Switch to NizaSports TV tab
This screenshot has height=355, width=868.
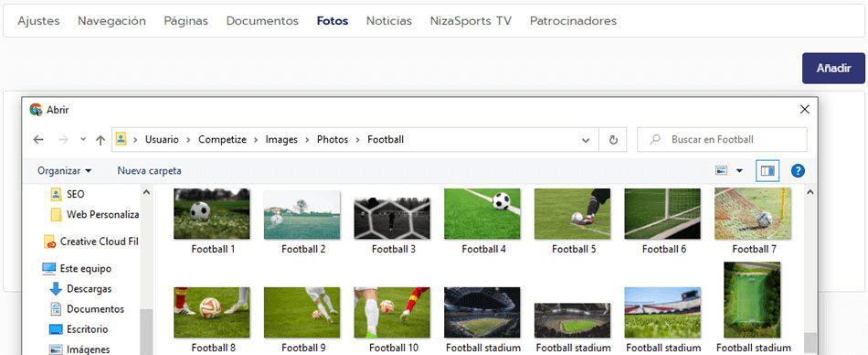coord(471,21)
